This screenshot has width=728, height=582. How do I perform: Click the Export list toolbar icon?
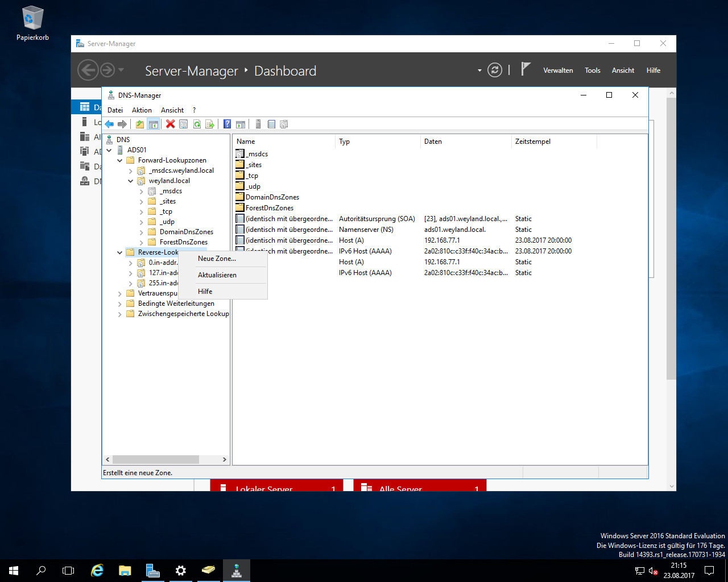[x=210, y=124]
